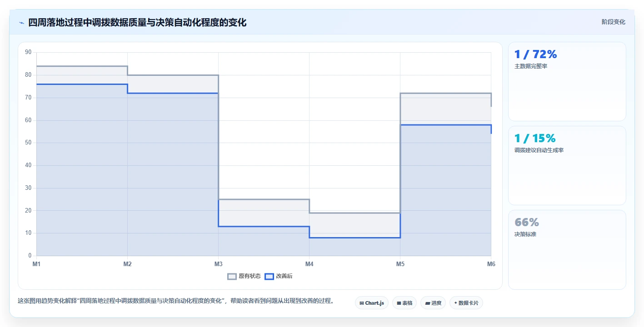The image size is (644, 327).
Task: Click the 调拨建议自动生成率 label
Action: click(539, 150)
